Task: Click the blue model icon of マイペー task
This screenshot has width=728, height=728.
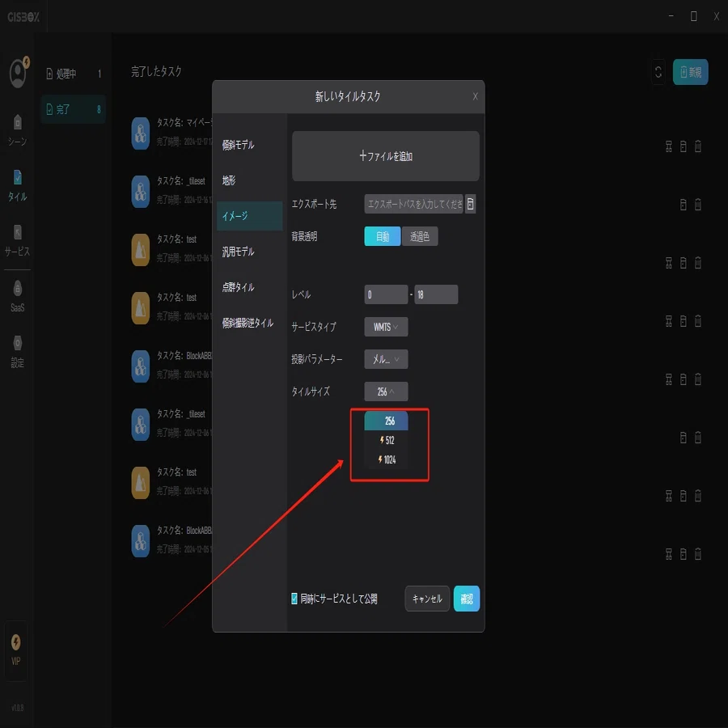Action: coord(140,133)
